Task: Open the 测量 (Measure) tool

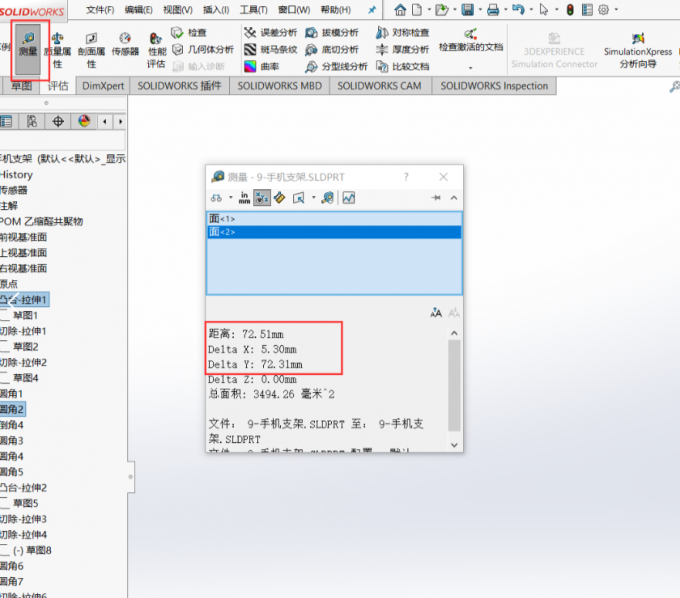Action: (x=28, y=49)
